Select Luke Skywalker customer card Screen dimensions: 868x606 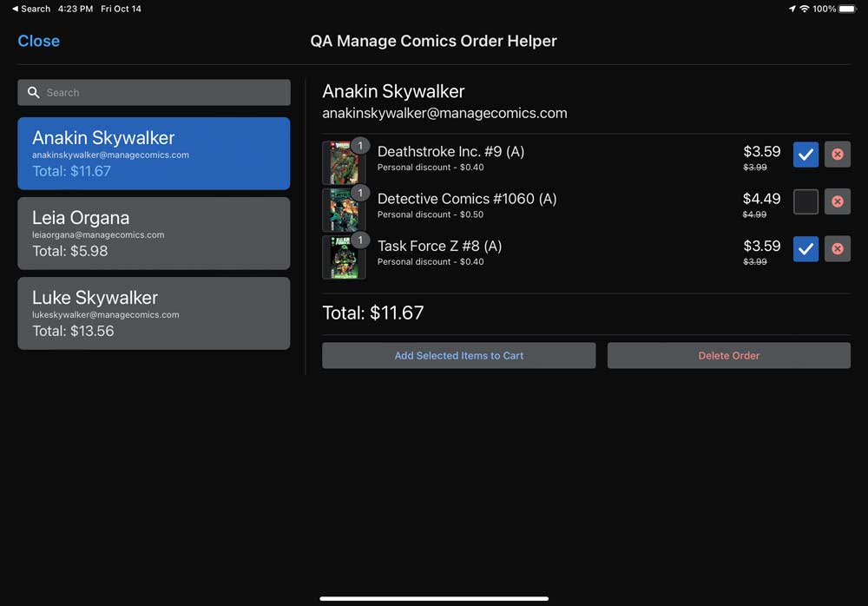coord(154,313)
